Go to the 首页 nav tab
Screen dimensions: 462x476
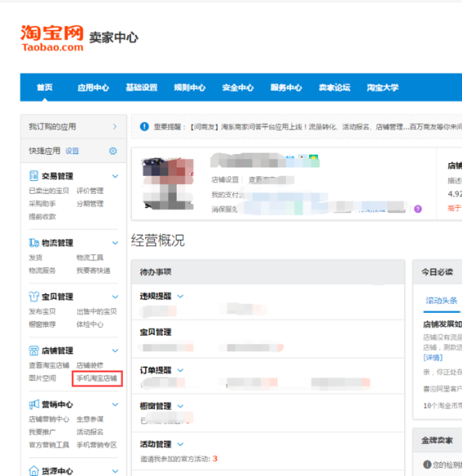click(x=45, y=87)
